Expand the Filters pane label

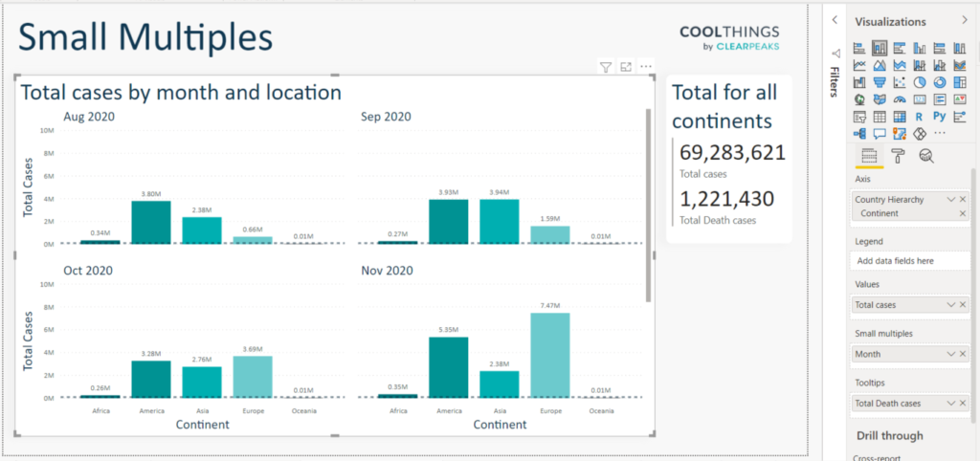pos(834,81)
